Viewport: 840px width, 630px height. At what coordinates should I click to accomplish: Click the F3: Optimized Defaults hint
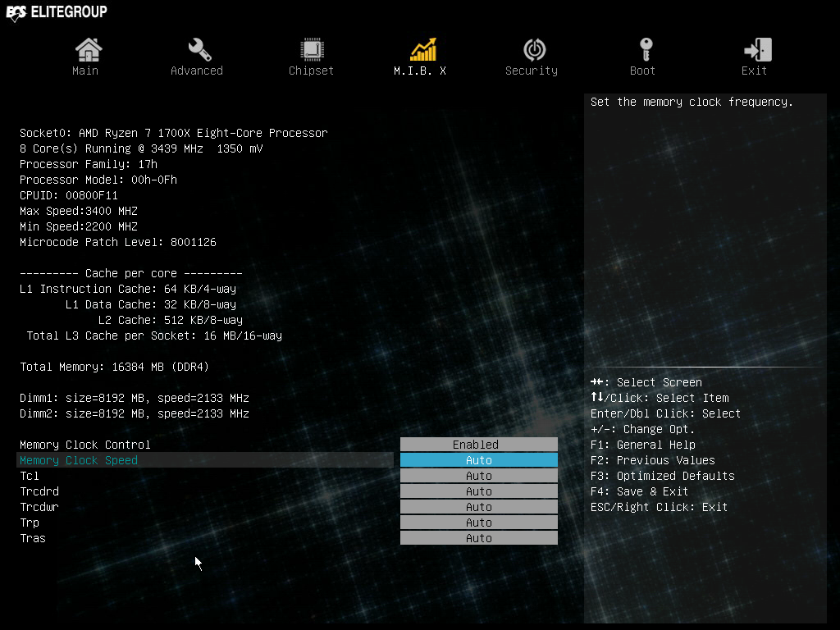(663, 476)
